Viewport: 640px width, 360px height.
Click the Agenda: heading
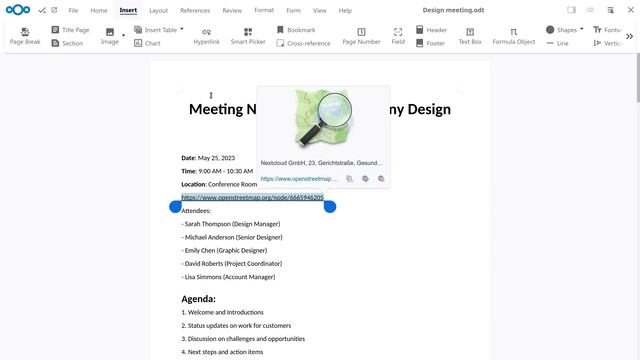[x=198, y=299]
